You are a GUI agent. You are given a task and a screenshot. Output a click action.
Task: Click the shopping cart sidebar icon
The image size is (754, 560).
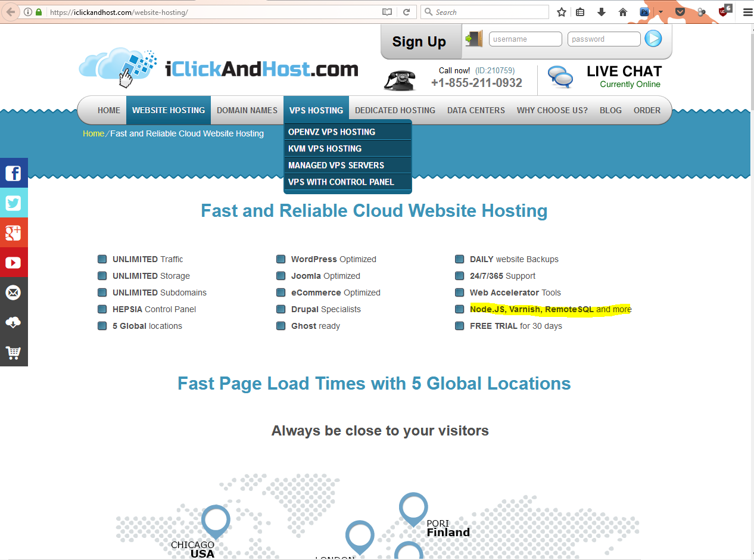(x=14, y=351)
